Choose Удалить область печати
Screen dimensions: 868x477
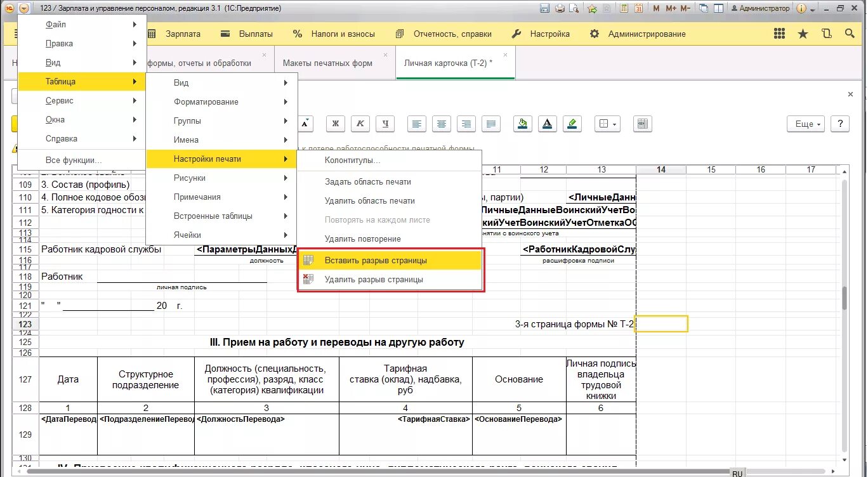[390, 201]
